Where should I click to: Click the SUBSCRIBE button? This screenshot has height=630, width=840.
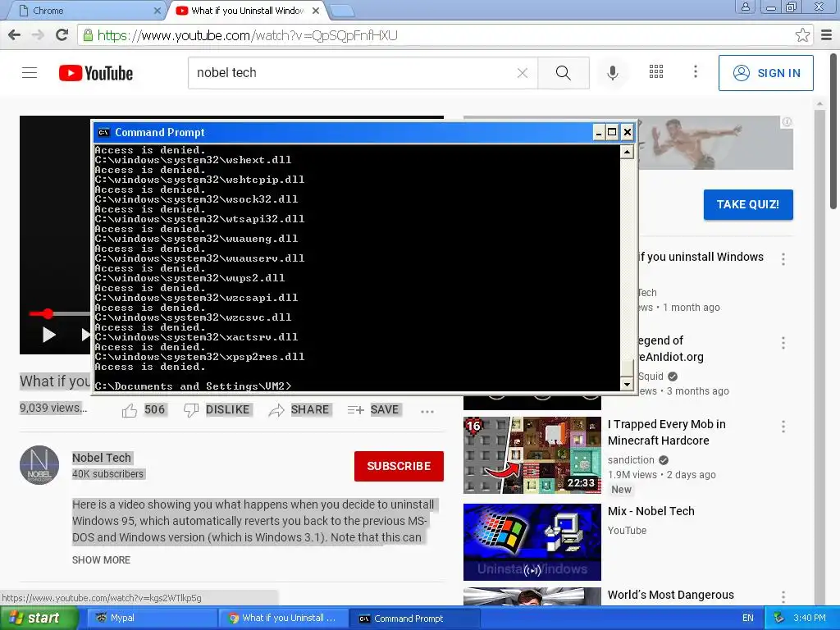(x=399, y=466)
